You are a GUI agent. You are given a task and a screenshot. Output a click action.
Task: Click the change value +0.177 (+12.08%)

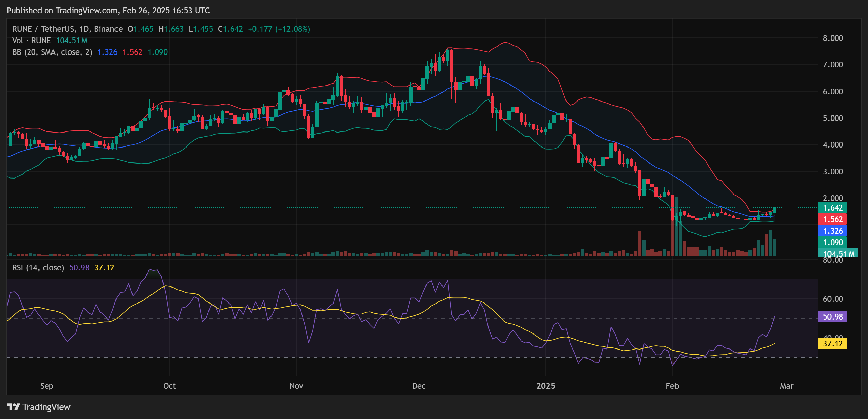(279, 29)
